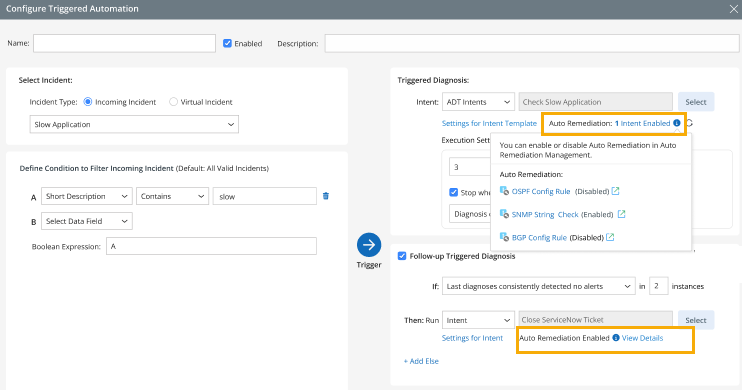Close the Configure Triggered Automation dialog
The image size is (742, 390).
point(733,9)
